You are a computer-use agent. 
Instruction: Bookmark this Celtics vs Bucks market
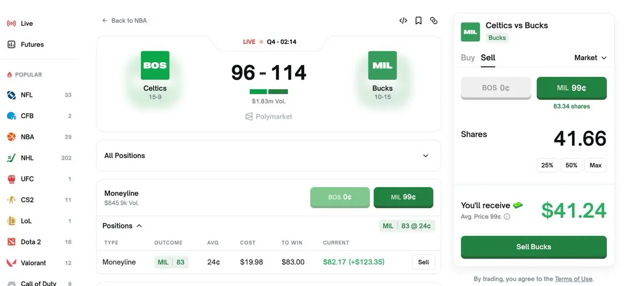[419, 20]
